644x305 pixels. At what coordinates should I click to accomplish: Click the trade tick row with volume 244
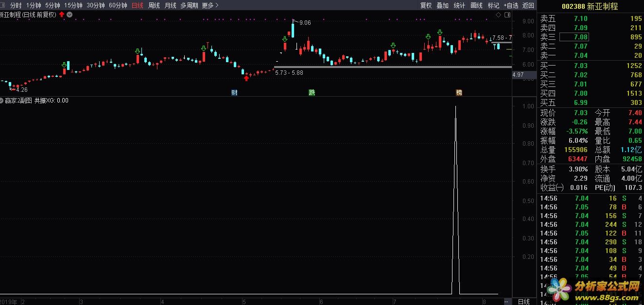tap(591, 224)
